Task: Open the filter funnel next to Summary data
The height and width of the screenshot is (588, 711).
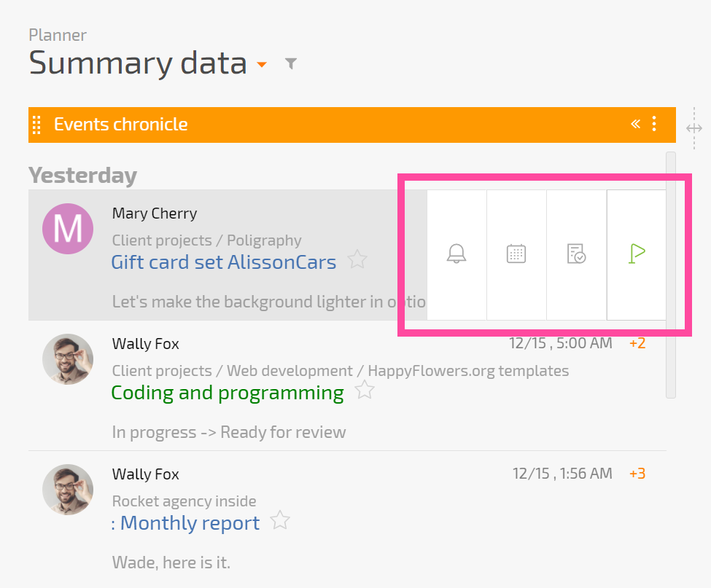Action: pyautogui.click(x=291, y=63)
